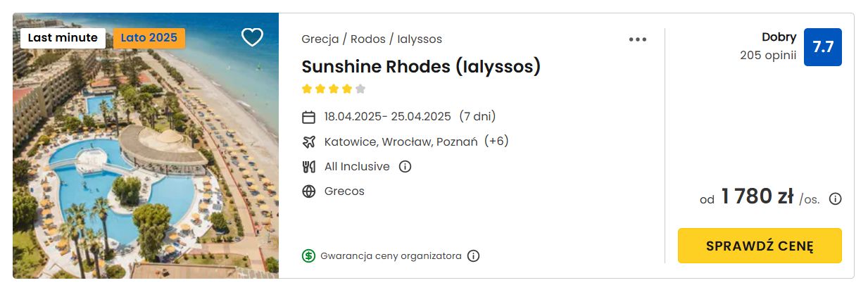Viewport: 868px width, 290px height.
Task: Click the 7.7 rating score badge
Action: click(x=823, y=47)
